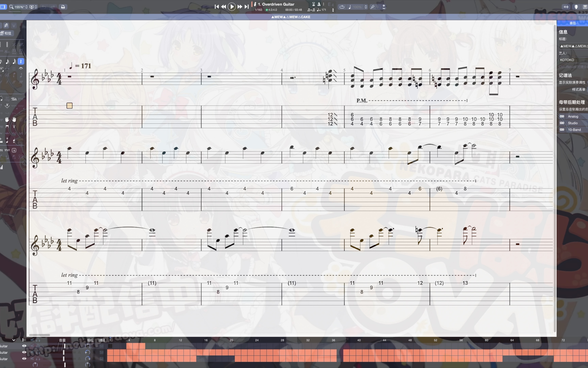Start playback with the play button

click(232, 7)
